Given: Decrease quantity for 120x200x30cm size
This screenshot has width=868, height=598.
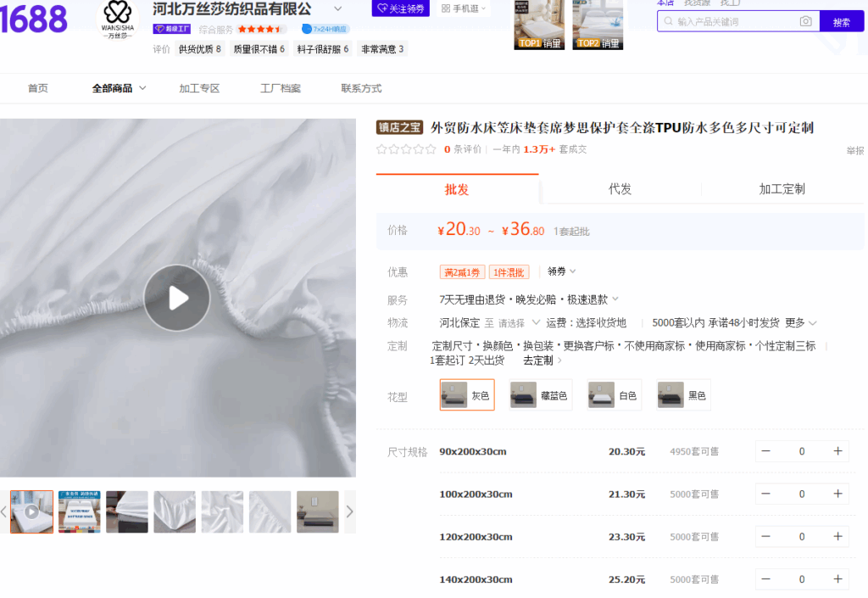Looking at the screenshot, I should tap(766, 536).
